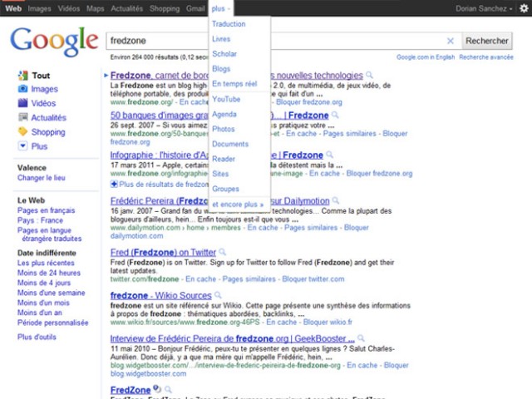Viewport: 532px width, 399px height.
Task: Preview the Fredzone carnet de bord result magnifier
Action: pos(369,75)
